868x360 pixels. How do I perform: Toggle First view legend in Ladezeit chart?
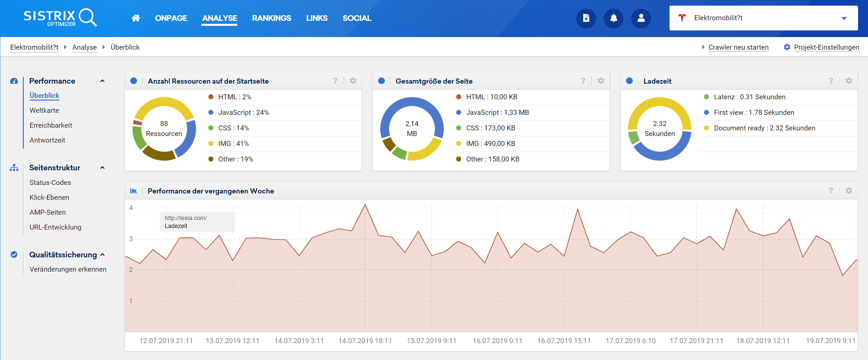point(754,112)
